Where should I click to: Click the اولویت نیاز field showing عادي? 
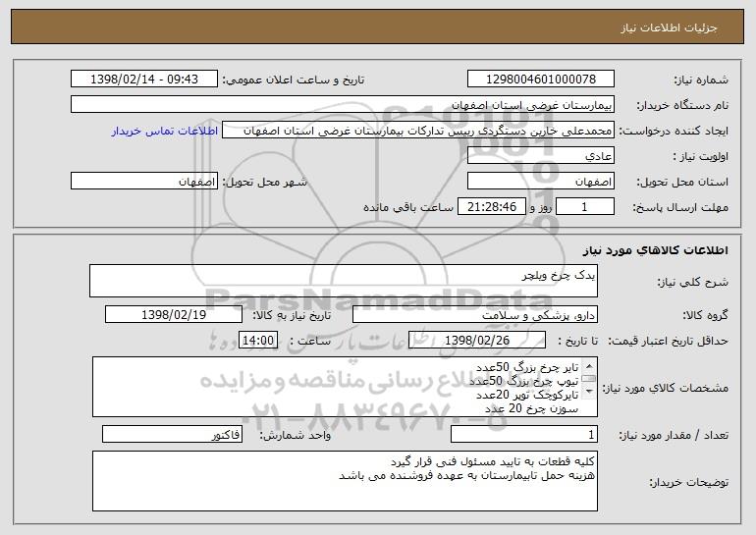(540, 156)
